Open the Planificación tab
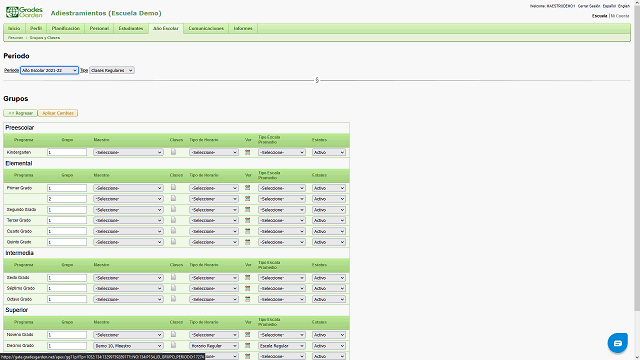This screenshot has height=360, width=640. tap(66, 29)
